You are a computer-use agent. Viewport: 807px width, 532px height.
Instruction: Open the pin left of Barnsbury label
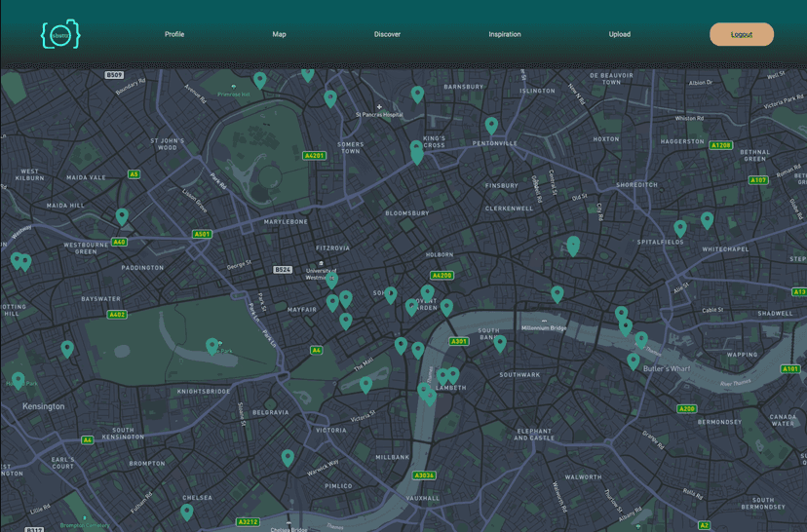tap(417, 95)
